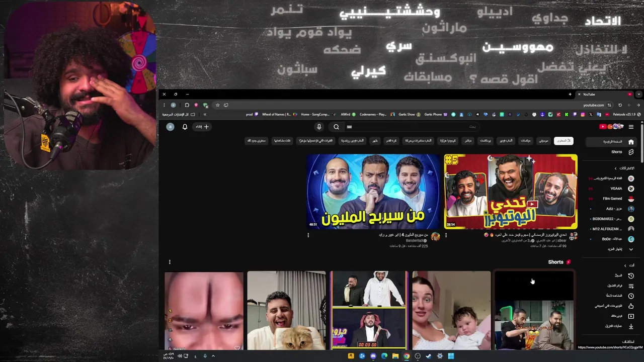
Task: Open the Shorts shelf three-dot options
Action: click(x=170, y=262)
